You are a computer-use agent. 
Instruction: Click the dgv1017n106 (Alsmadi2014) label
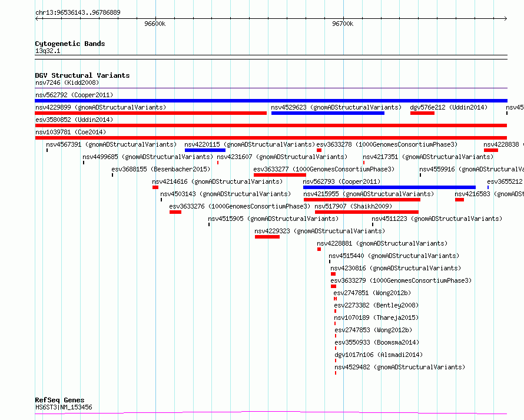click(x=379, y=355)
